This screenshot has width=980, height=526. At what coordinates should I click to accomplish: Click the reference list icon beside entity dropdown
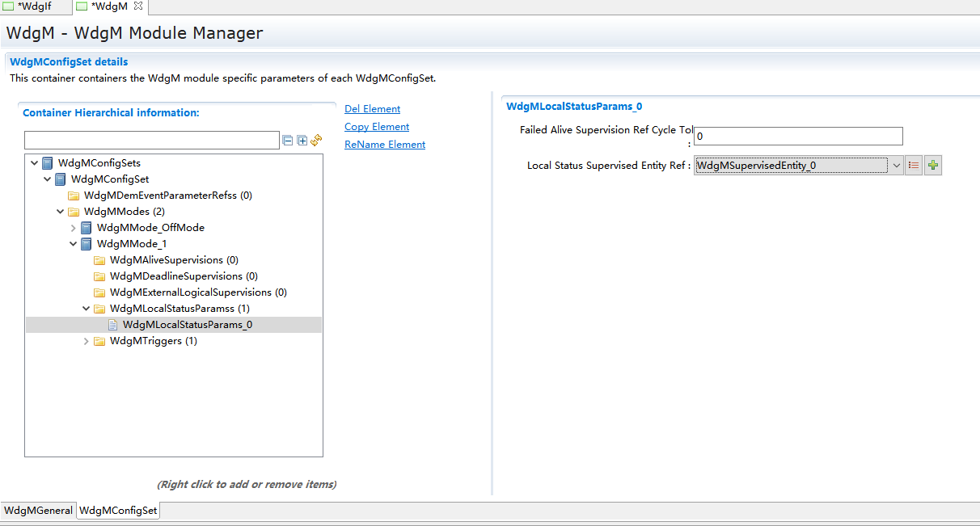point(914,166)
